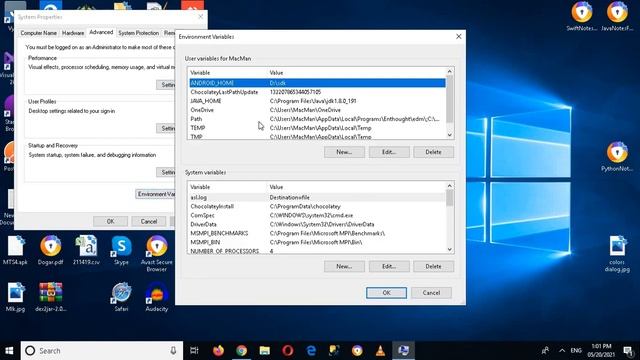Open the Mlk.jpg desktop file

pyautogui.click(x=16, y=297)
